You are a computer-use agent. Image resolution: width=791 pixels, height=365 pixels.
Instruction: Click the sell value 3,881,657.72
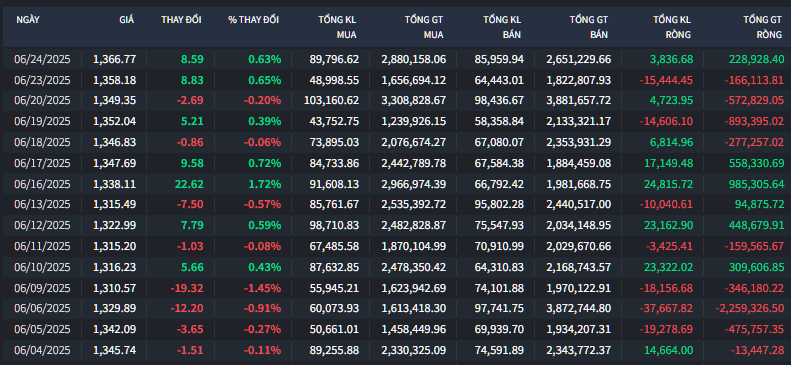point(579,100)
